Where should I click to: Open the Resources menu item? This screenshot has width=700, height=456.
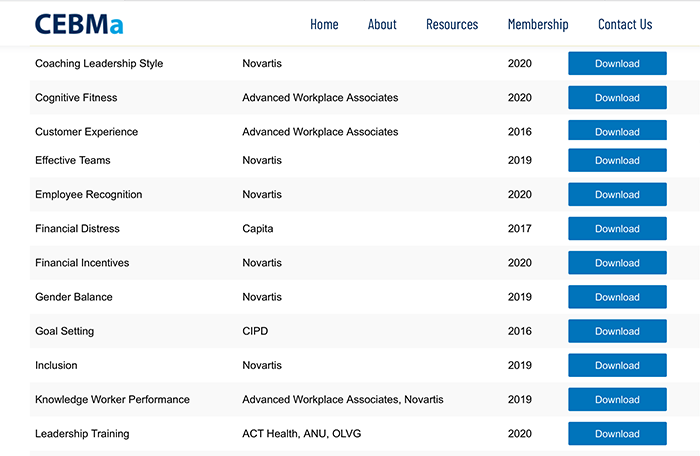pos(452,24)
